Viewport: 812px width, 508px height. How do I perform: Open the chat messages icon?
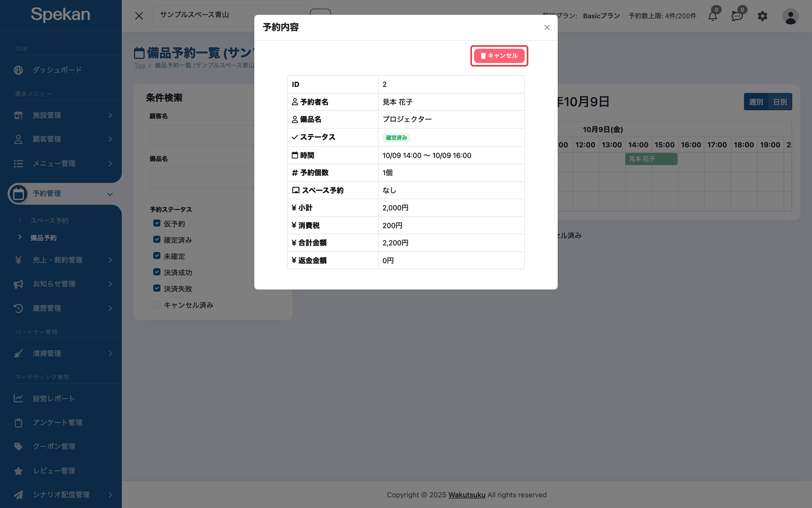tap(737, 16)
